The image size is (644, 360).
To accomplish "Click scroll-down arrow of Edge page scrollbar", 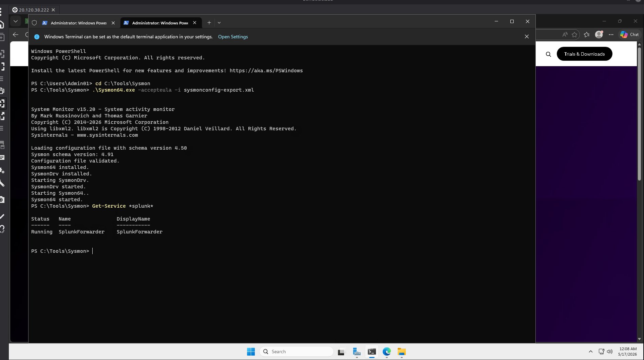I will pos(639,339).
